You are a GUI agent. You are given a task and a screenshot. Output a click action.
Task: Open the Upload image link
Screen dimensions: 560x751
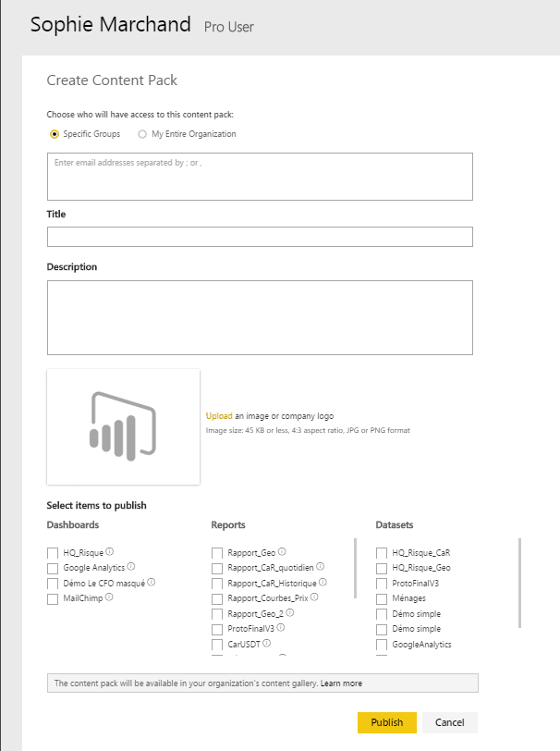coord(219,417)
